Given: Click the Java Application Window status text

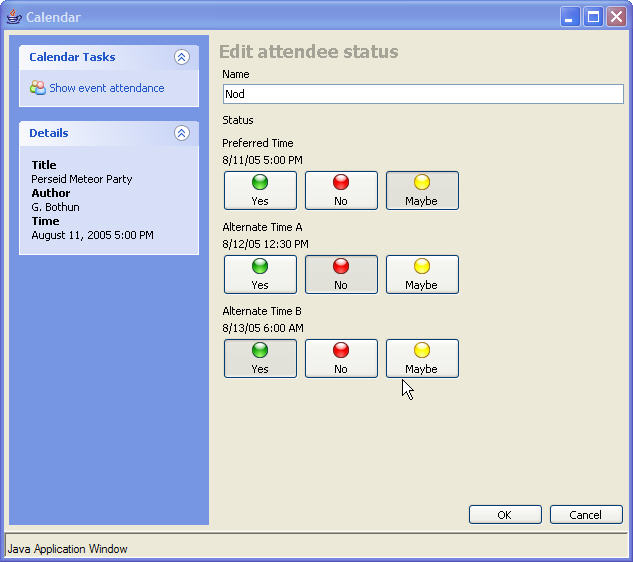Looking at the screenshot, I should (x=67, y=549).
